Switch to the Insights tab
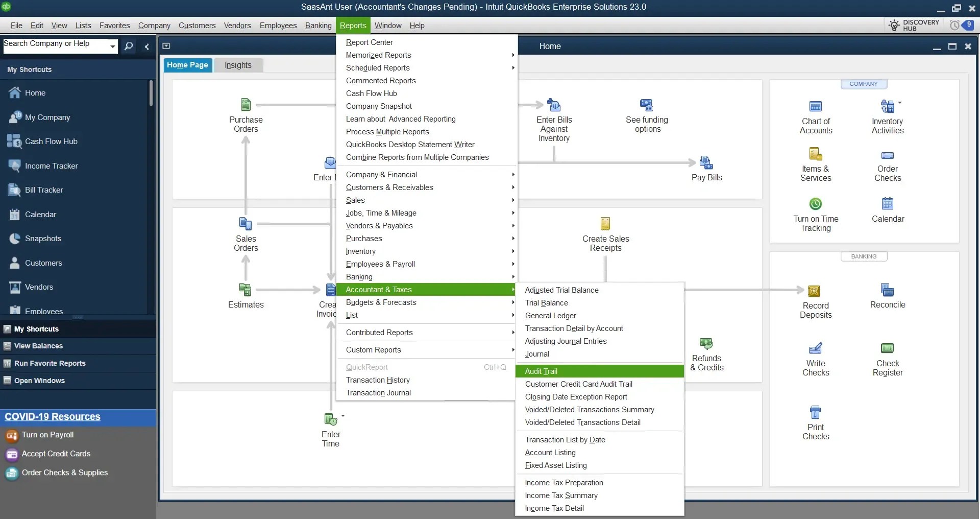 [238, 65]
